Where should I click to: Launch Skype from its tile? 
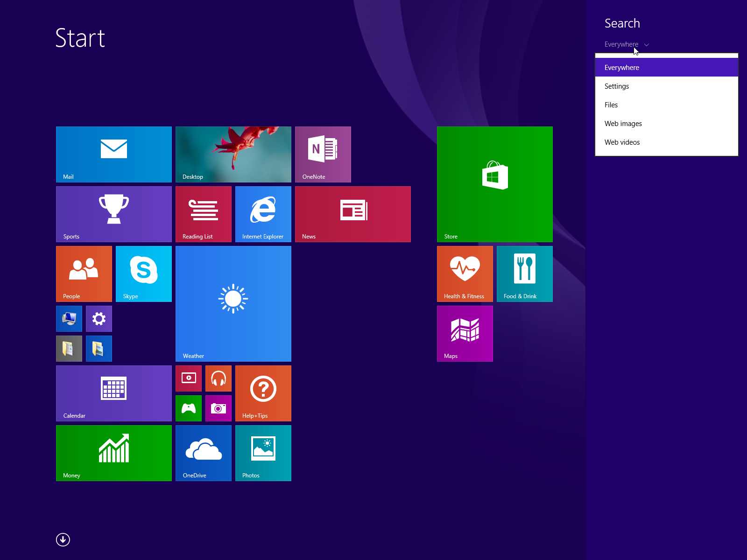click(143, 274)
